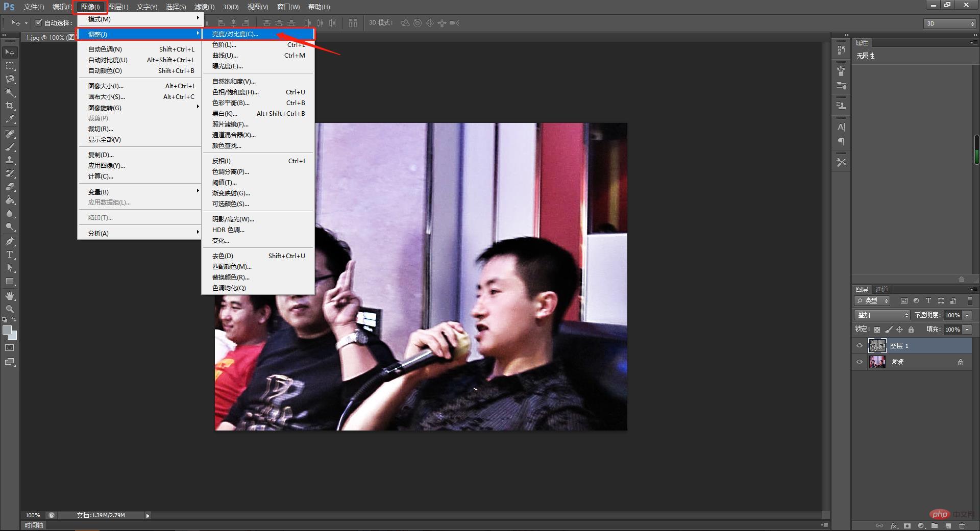This screenshot has width=980, height=531.
Task: Select the Horizontal Type tool
Action: click(x=10, y=255)
